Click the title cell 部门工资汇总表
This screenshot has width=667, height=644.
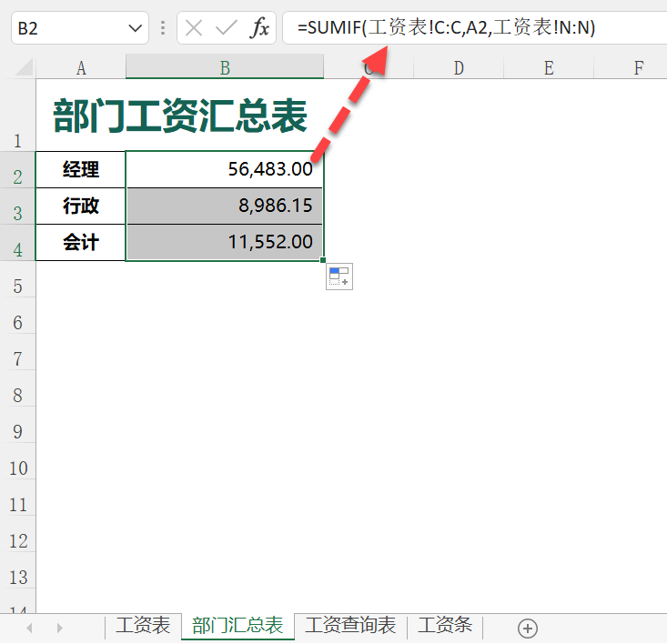point(180,115)
